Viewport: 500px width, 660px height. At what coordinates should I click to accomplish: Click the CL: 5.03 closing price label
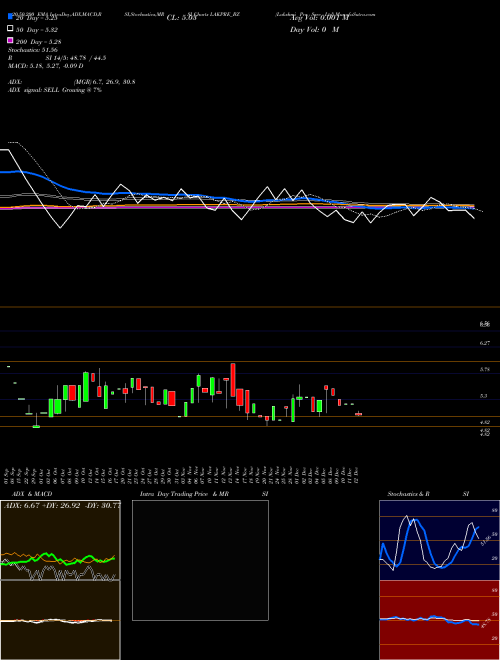click(181, 18)
